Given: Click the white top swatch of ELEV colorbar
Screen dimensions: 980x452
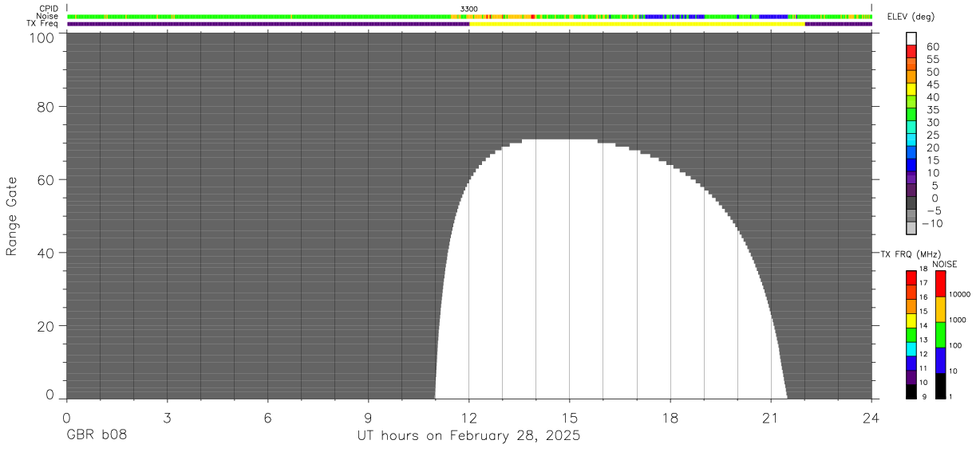Looking at the screenshot, I should (x=911, y=38).
